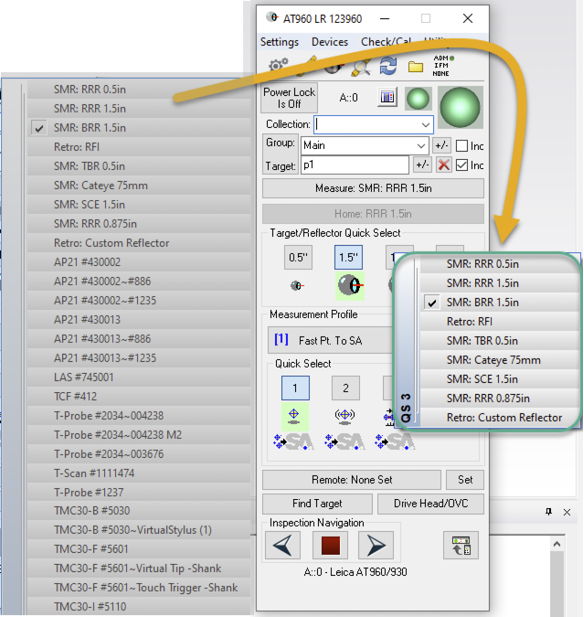Click the Power Lock Is Off button
Viewport: 584px width, 617px height.
289,98
